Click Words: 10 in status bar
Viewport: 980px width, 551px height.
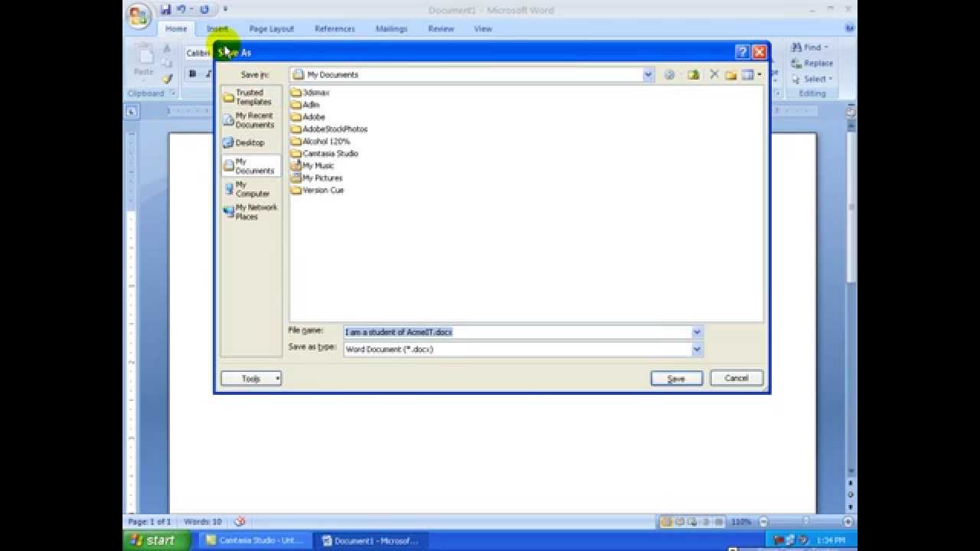point(203,522)
